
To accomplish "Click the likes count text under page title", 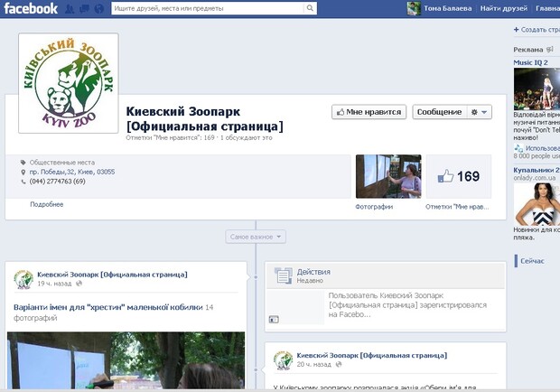I will (x=199, y=138).
